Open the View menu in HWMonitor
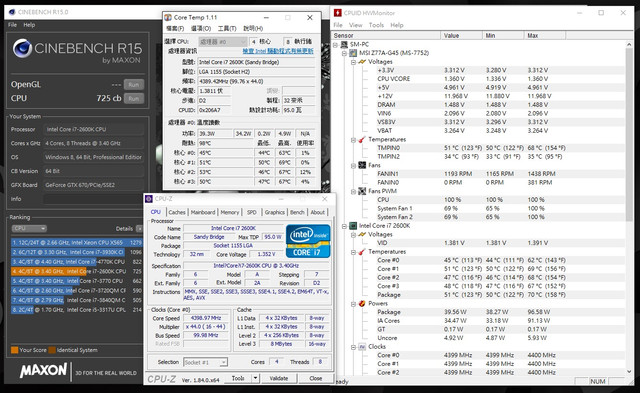 (356, 25)
